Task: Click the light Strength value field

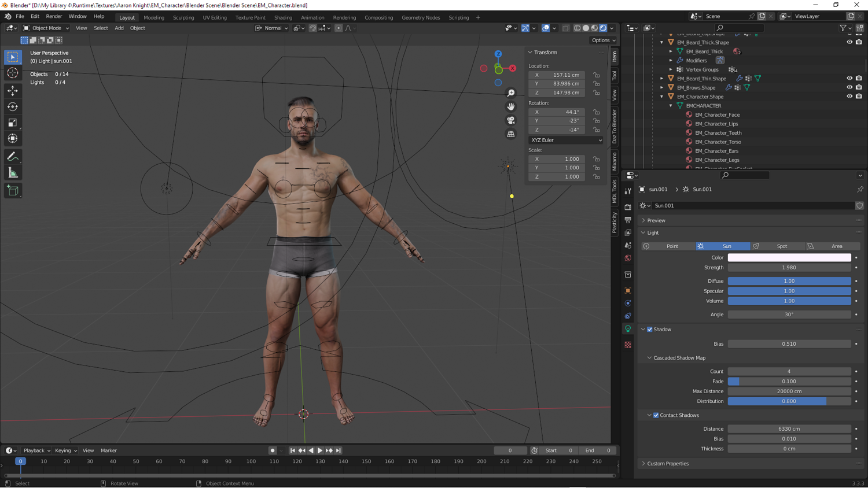Action: [789, 268]
